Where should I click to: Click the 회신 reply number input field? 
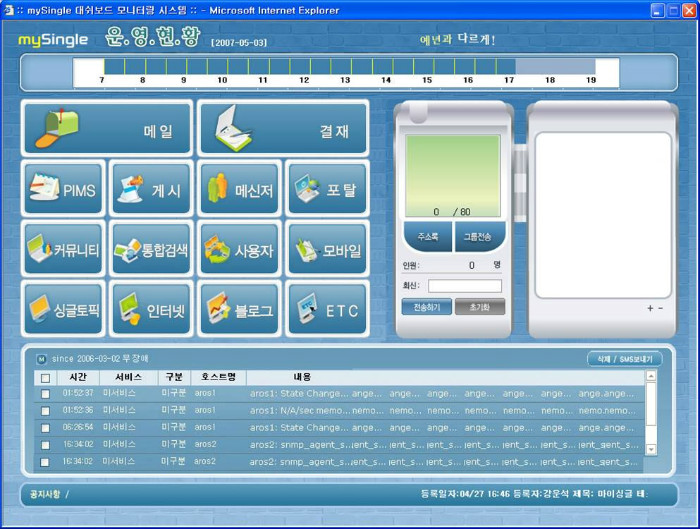coord(465,286)
